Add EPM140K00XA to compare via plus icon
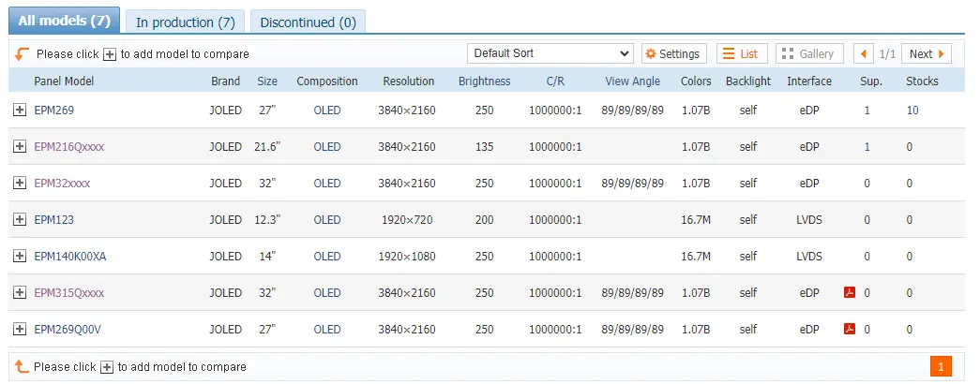980x384 pixels. (20, 256)
